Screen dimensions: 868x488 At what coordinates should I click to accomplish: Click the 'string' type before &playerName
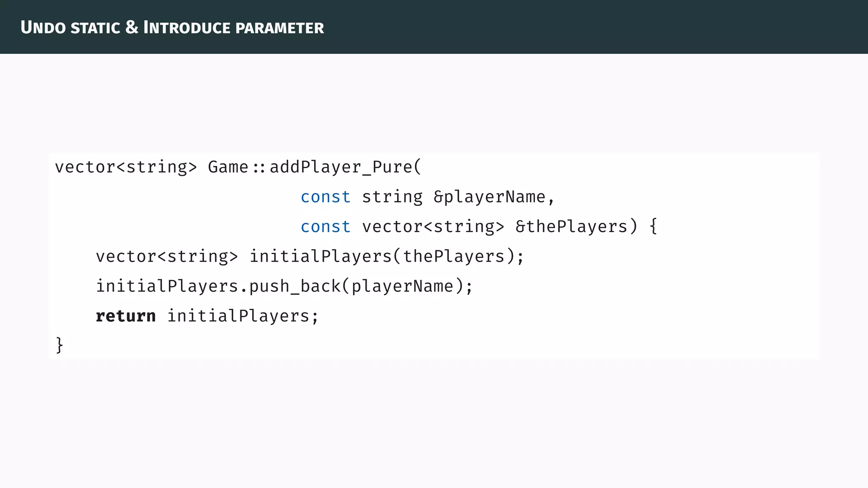coord(392,197)
